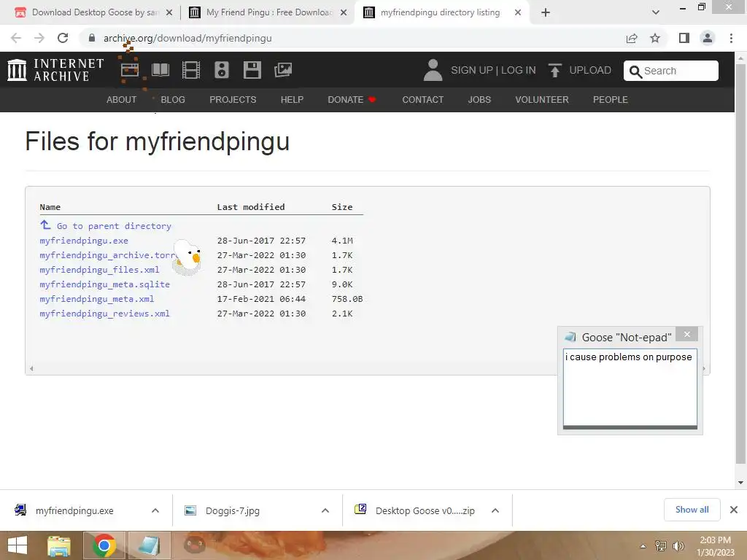The width and height of the screenshot is (747, 560).
Task: Open the Software floppy disk icon
Action: pyautogui.click(x=252, y=70)
